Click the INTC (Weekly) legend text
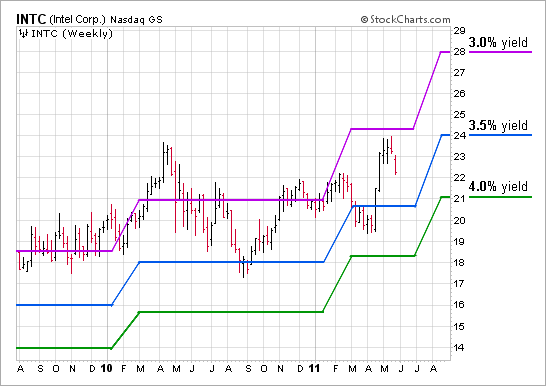Screen dimensions: 546x386 (72, 34)
